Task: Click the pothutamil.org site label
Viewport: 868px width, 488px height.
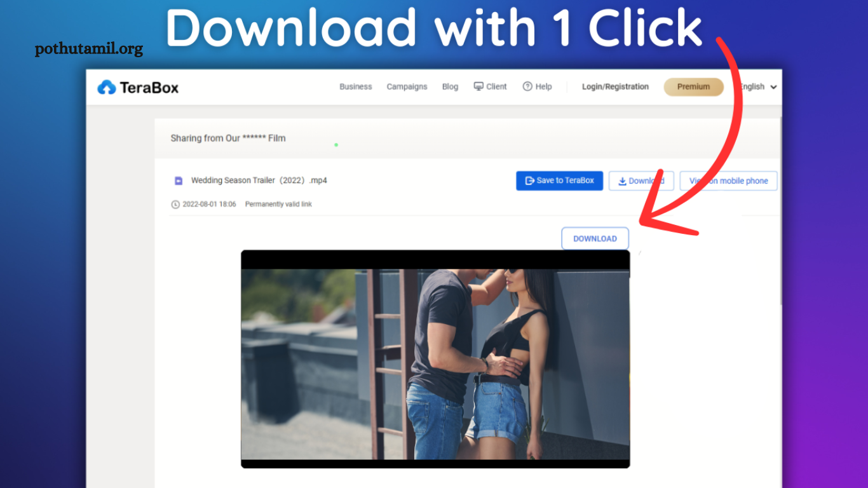Action: pyautogui.click(x=89, y=49)
